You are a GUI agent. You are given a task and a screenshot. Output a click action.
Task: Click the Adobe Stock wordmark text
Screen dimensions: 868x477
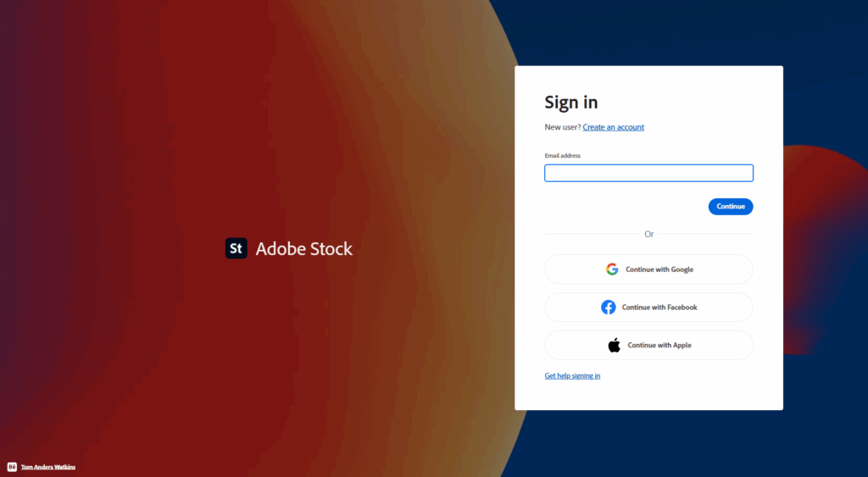[x=304, y=248]
